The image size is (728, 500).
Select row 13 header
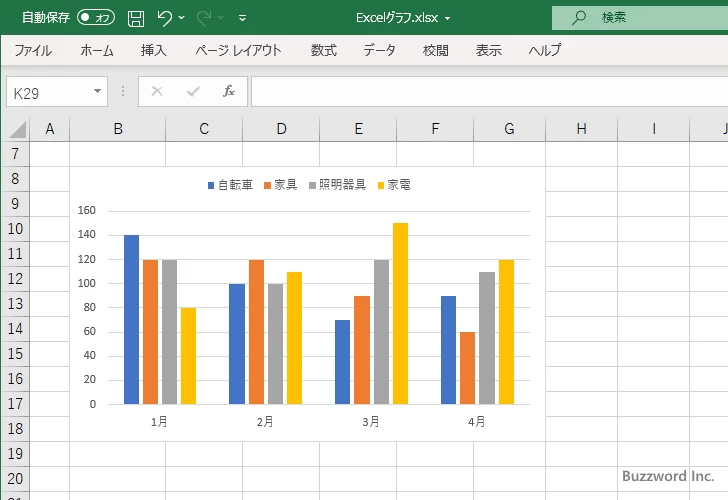click(15, 304)
